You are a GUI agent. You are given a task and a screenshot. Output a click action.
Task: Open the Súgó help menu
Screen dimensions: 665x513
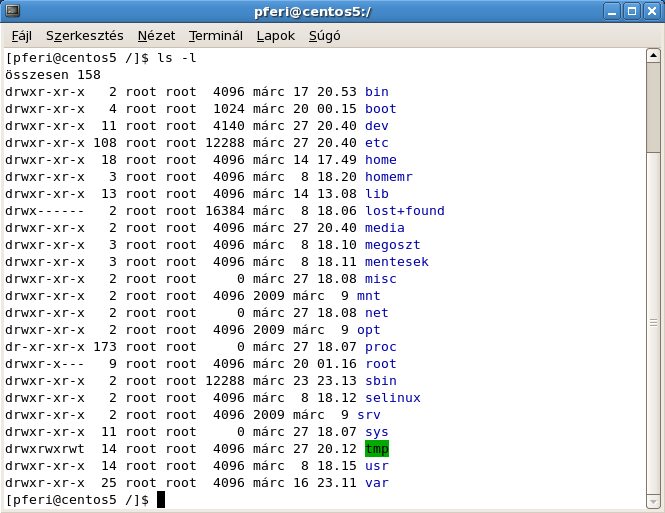coord(324,36)
